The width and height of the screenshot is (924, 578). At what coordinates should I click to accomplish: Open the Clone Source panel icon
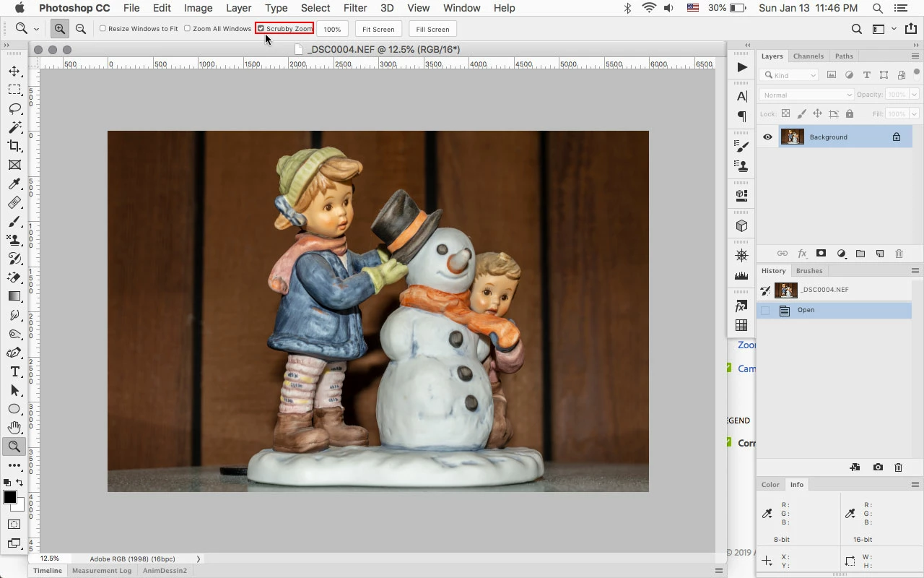coord(742,165)
